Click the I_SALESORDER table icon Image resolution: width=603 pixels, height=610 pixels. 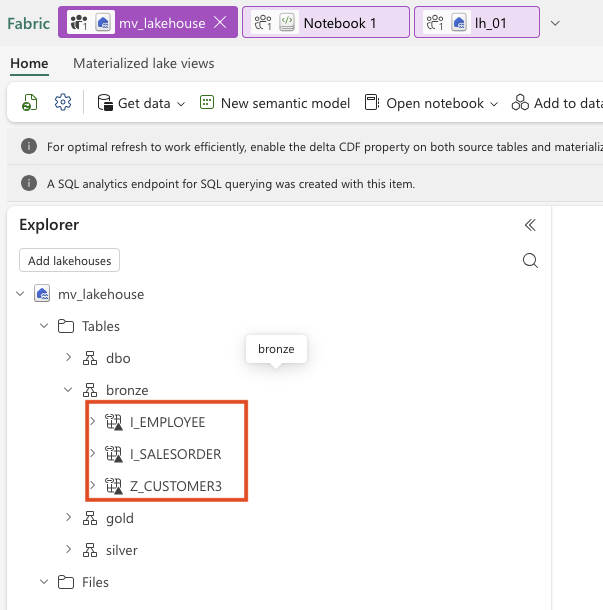[114, 455]
